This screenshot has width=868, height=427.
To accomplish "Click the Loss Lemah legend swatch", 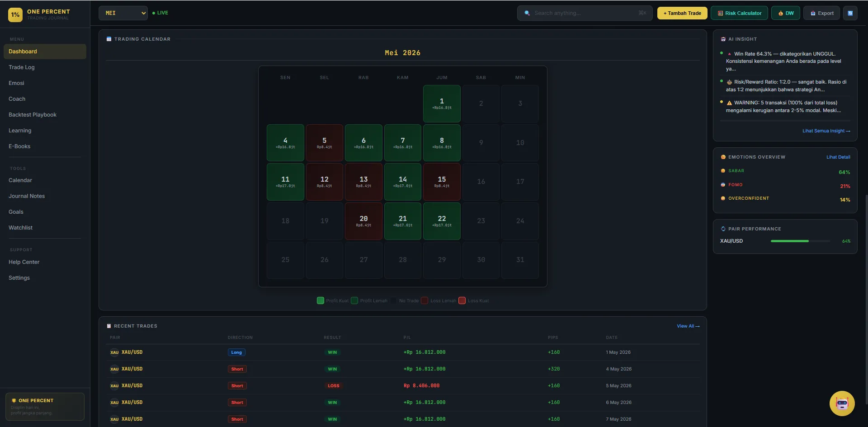I will (425, 300).
